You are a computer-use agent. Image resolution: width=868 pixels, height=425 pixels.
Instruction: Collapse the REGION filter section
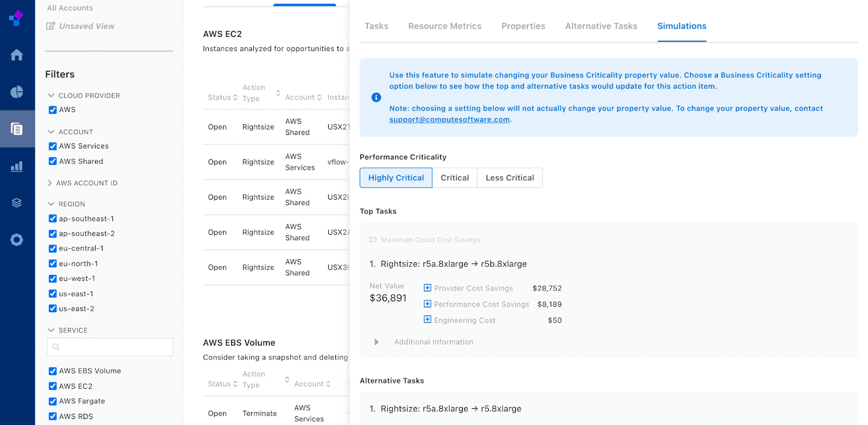tap(51, 204)
